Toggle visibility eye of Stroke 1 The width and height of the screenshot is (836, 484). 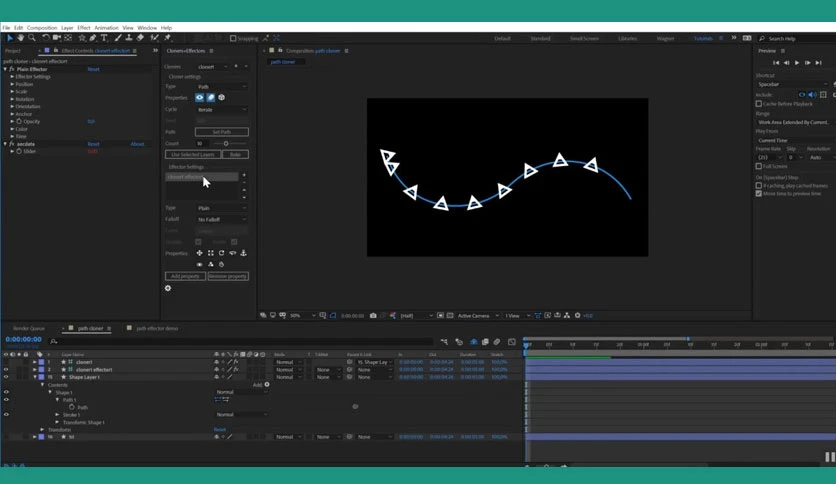point(6,414)
